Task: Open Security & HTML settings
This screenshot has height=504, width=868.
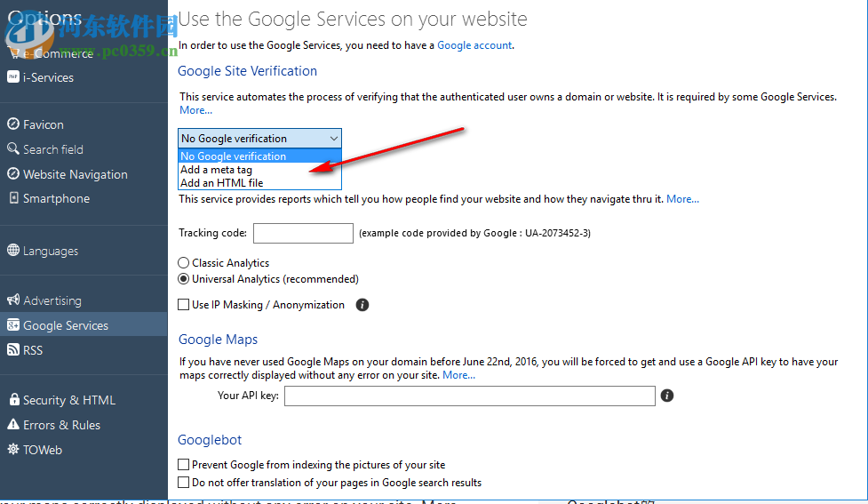Action: (69, 400)
